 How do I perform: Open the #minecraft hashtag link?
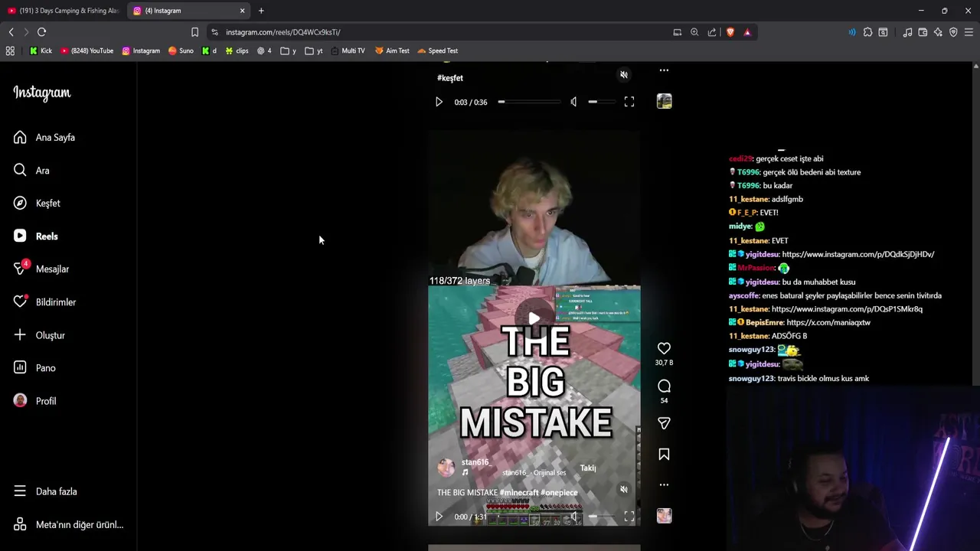[x=520, y=493]
